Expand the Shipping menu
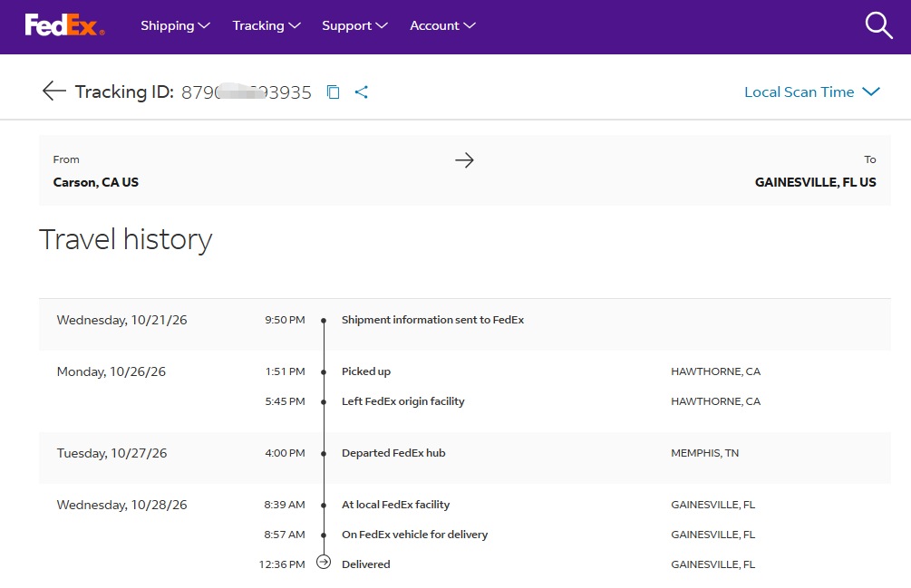 [175, 25]
